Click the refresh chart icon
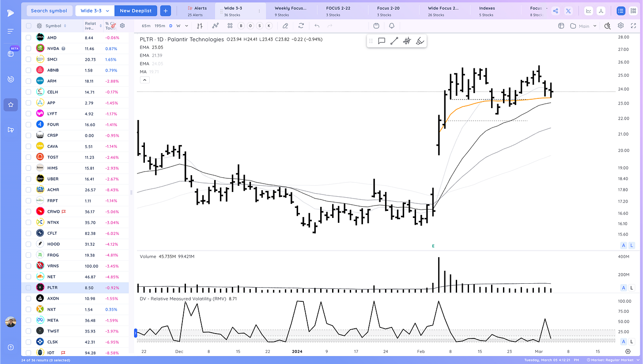 [301, 26]
